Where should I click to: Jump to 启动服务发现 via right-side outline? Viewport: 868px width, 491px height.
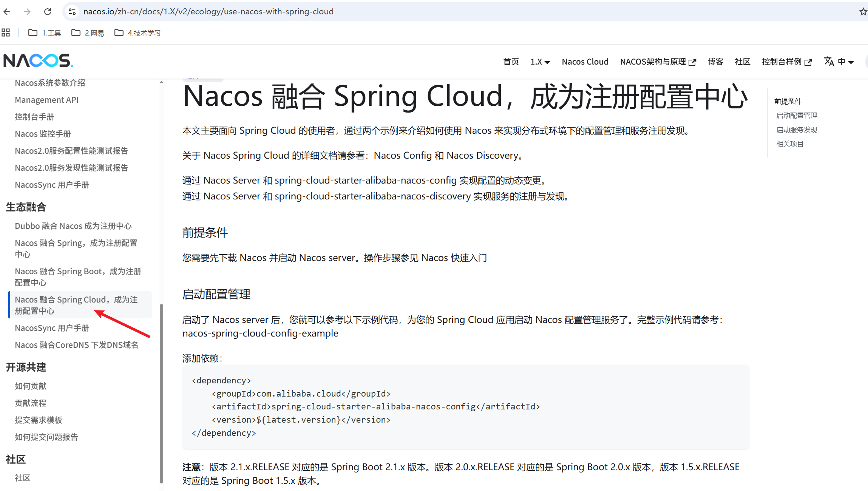(797, 130)
